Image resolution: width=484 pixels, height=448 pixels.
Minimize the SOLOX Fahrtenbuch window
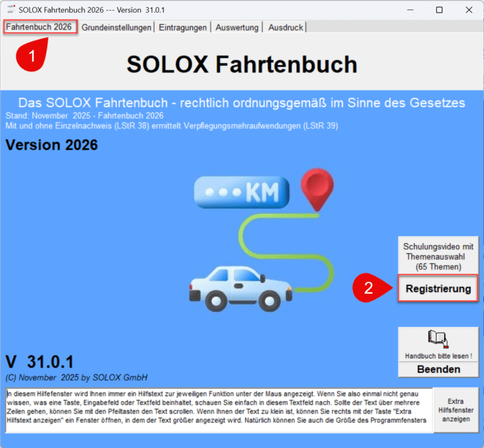pyautogui.click(x=410, y=9)
